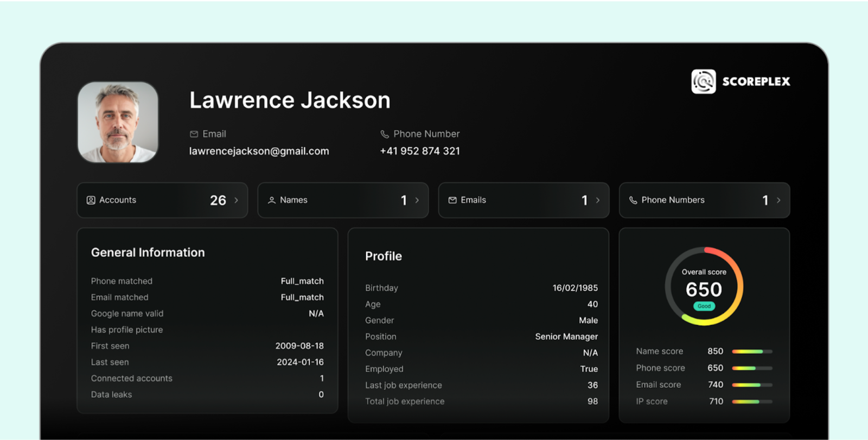Expand the Emails card chevron arrow

tap(598, 200)
